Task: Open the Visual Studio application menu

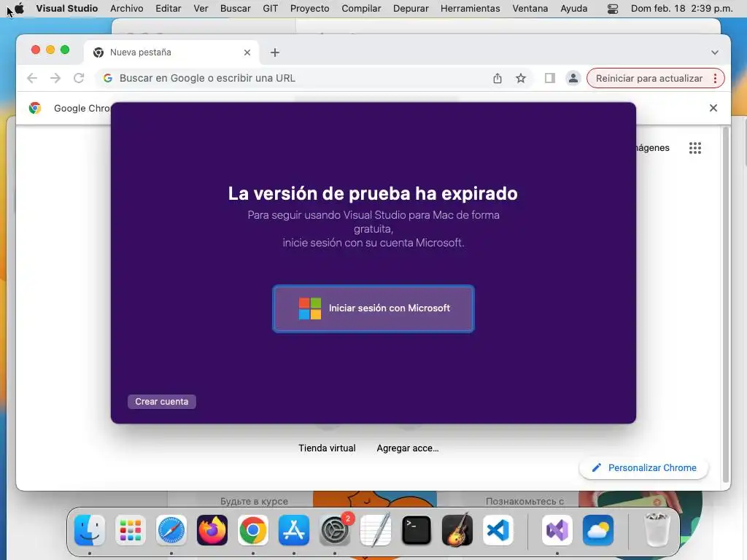Action: (66, 9)
